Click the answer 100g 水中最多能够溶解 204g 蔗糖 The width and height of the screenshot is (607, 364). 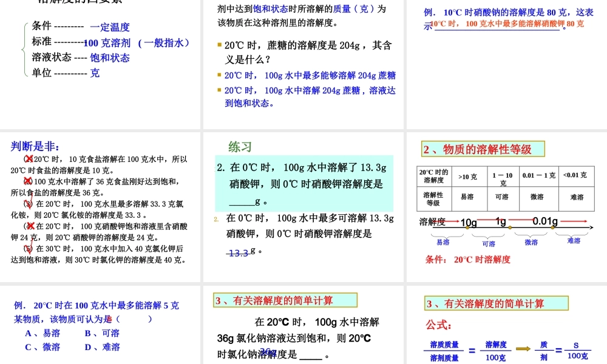(310, 75)
